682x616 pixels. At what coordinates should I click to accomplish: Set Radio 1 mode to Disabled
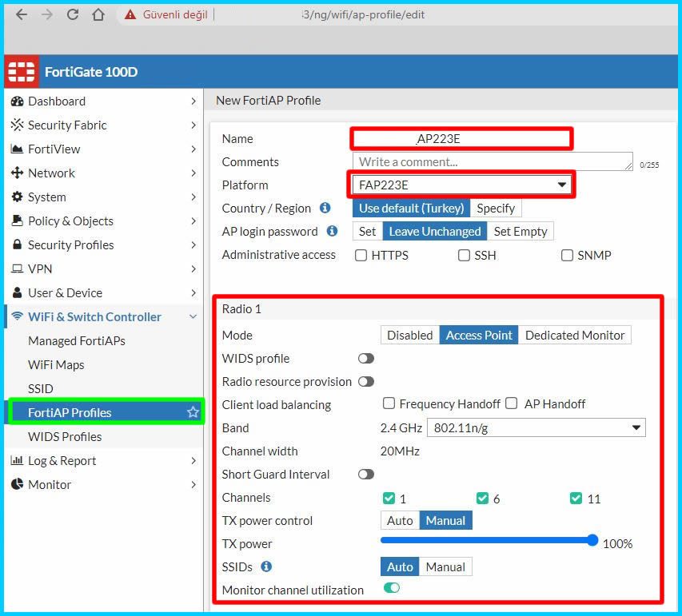coord(409,336)
